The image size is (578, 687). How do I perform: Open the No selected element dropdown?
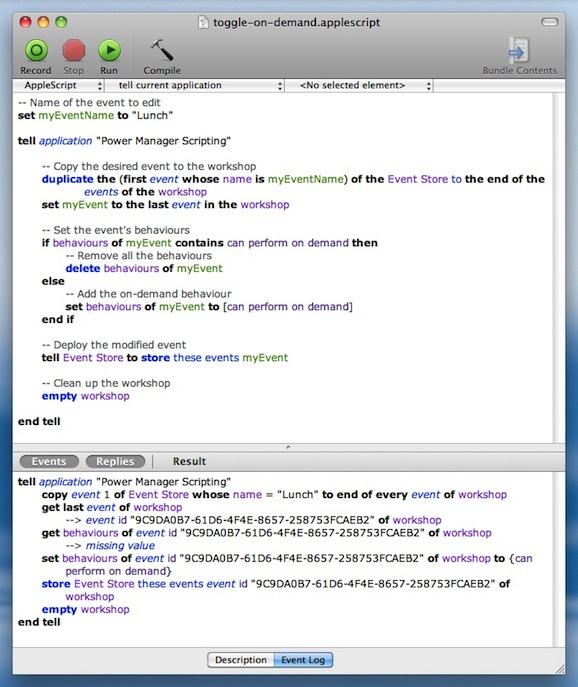pos(359,85)
